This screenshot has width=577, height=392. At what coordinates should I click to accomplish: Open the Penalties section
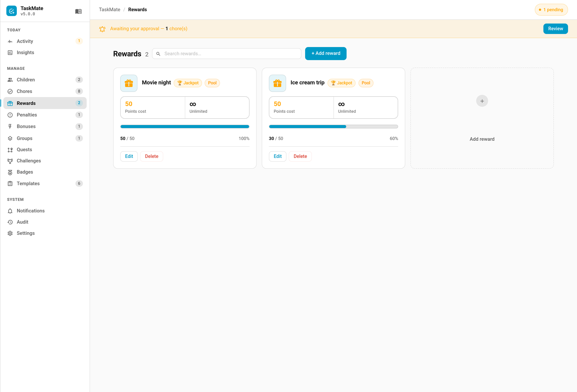point(45,115)
